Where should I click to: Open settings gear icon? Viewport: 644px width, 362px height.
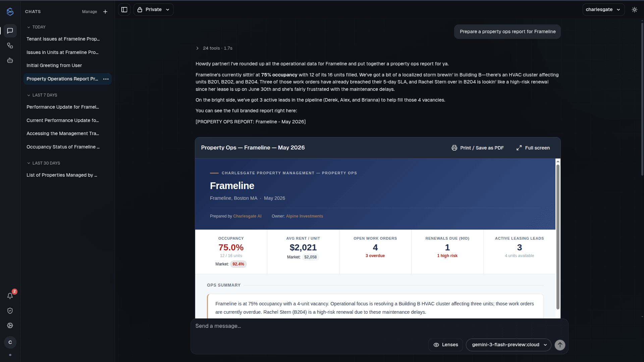coord(10,325)
